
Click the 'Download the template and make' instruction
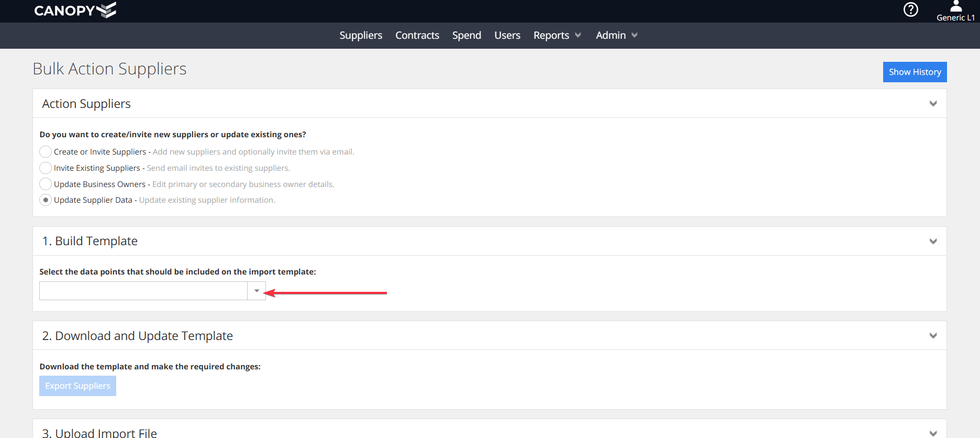(x=150, y=367)
